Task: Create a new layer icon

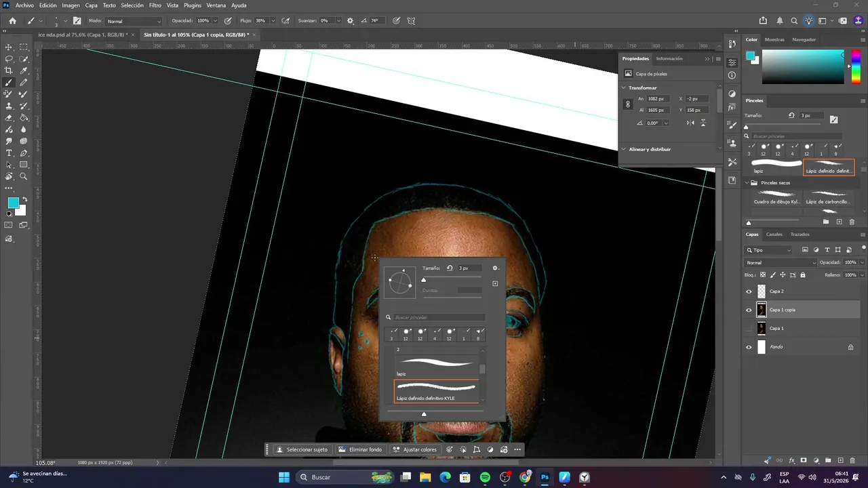Action: (840, 461)
